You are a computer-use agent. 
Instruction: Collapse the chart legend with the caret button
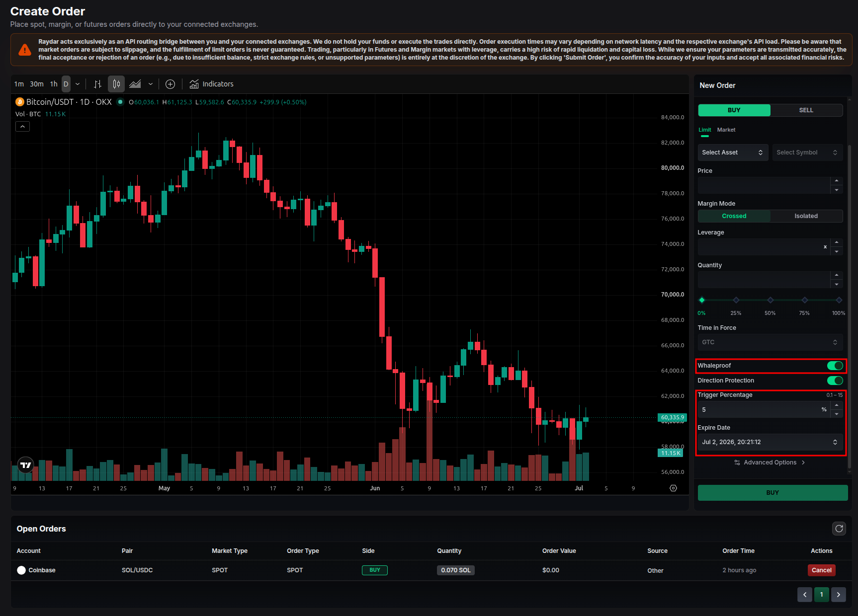point(22,127)
